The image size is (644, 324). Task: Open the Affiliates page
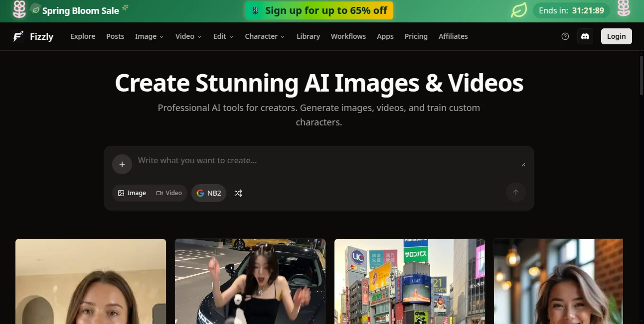click(x=453, y=36)
